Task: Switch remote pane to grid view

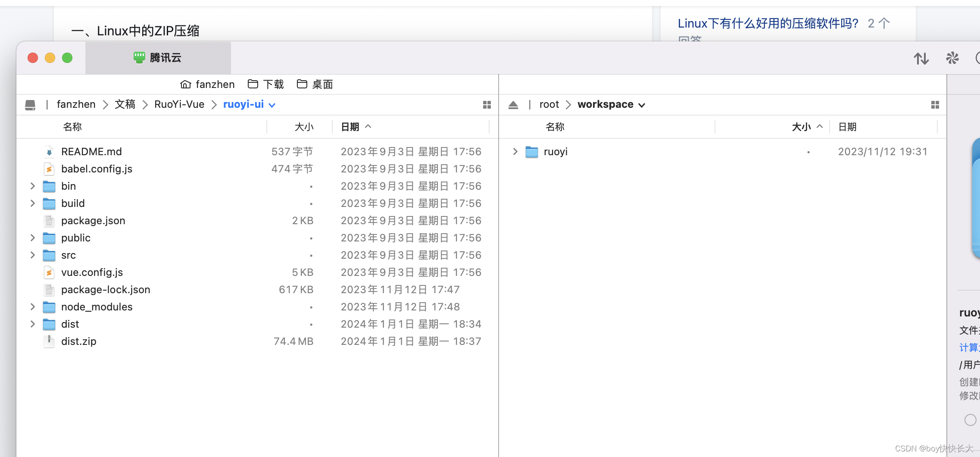Action: pos(935,105)
